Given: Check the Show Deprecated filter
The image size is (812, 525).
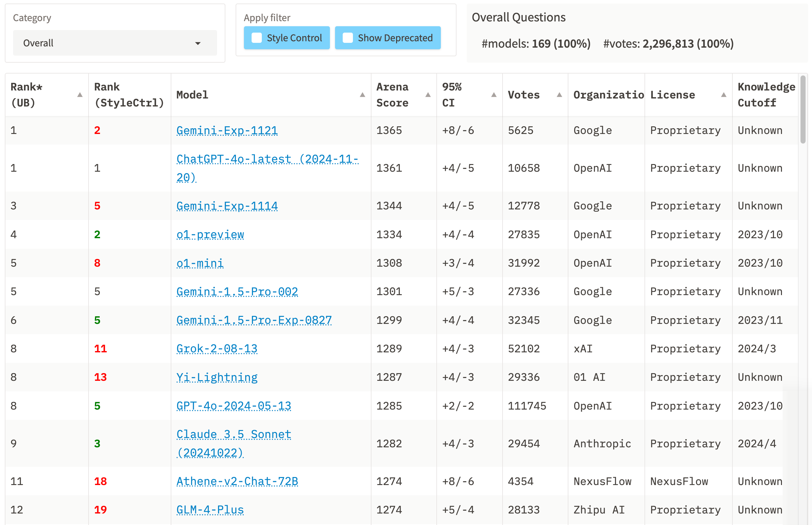Looking at the screenshot, I should click(347, 38).
